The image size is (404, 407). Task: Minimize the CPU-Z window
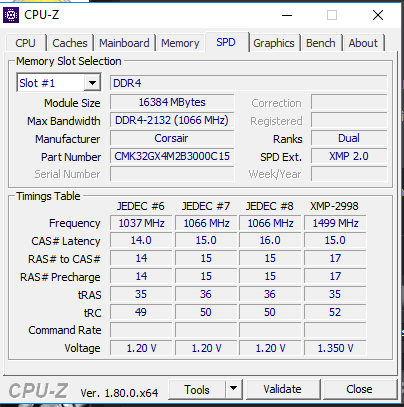tap(287, 15)
